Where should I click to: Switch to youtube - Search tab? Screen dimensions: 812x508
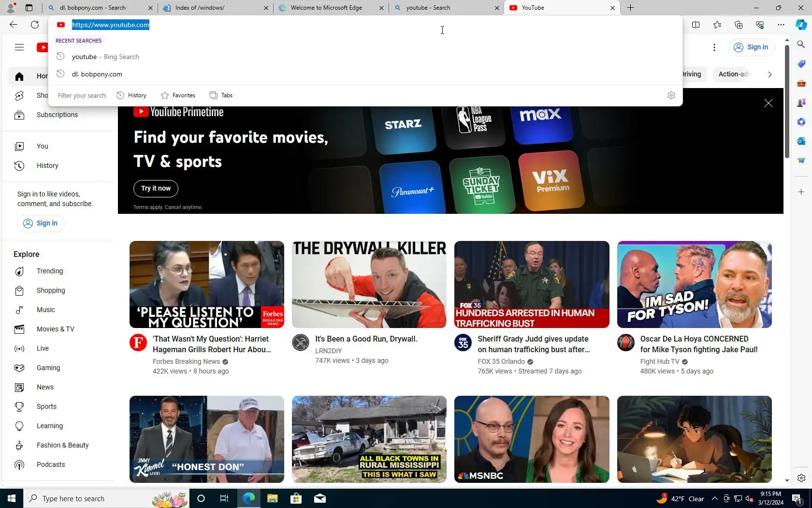point(447,8)
